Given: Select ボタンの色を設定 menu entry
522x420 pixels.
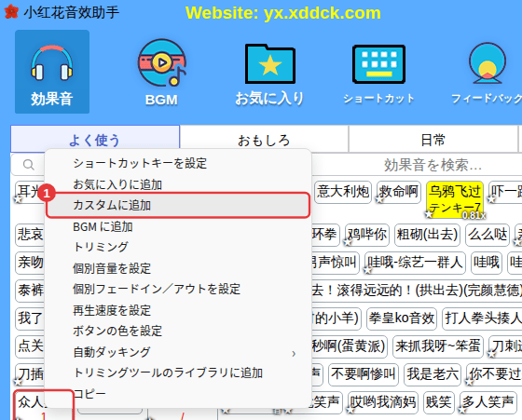Looking at the screenshot, I should click(178, 331).
